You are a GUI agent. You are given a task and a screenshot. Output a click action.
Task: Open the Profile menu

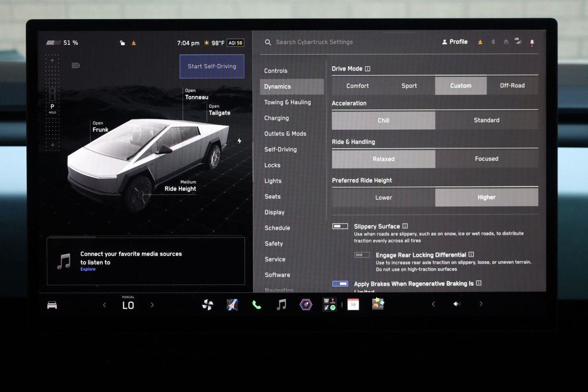tap(455, 42)
